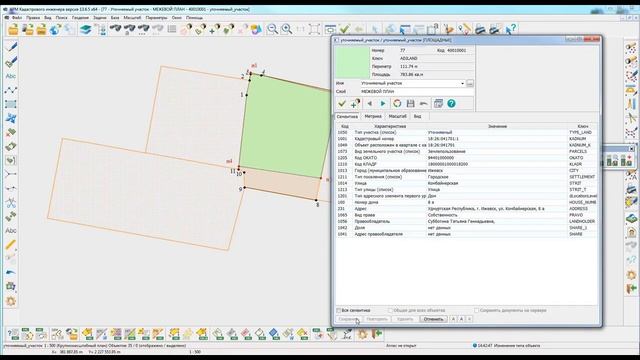
Task: Click the globe map icon in toolbar
Action: 55,29
